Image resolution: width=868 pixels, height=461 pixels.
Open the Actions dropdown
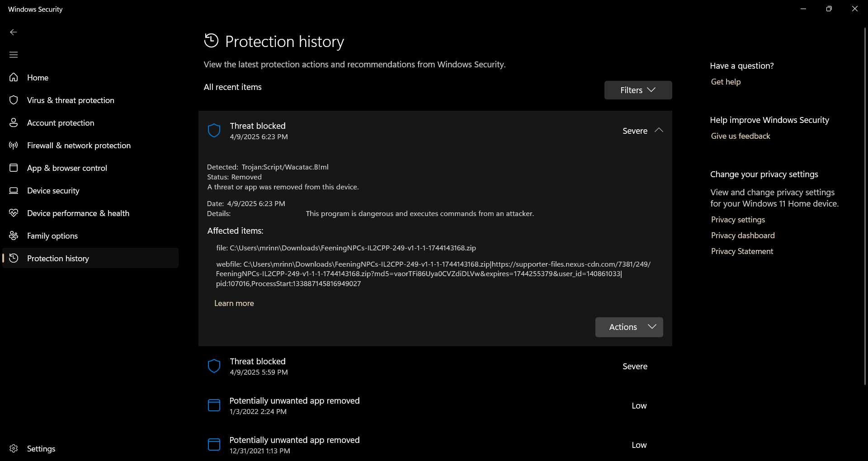tap(629, 327)
